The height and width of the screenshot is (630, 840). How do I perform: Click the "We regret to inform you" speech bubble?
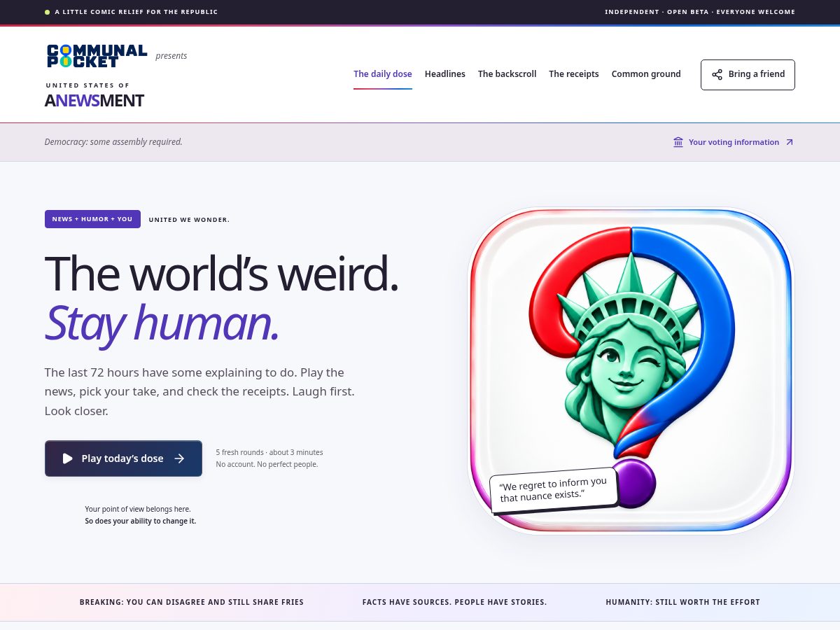553,489
